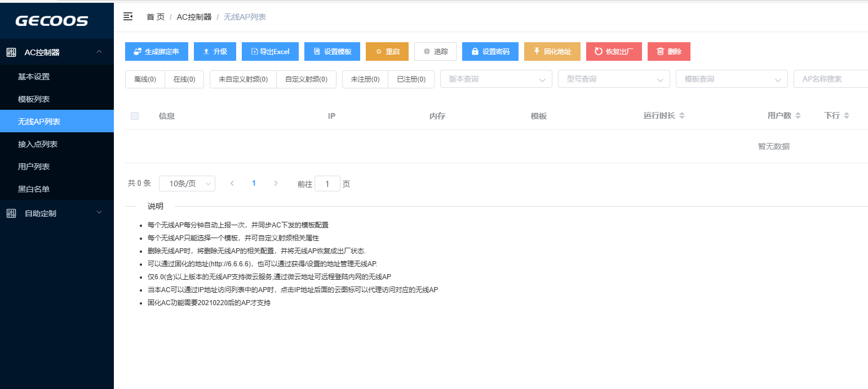Click the 生成绑定串 button
868x389 pixels.
[x=156, y=51]
